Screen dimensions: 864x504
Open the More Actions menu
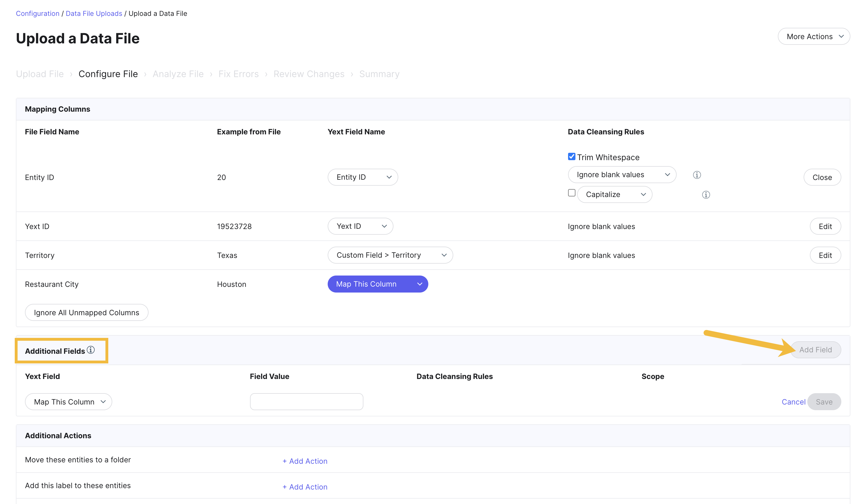813,36
